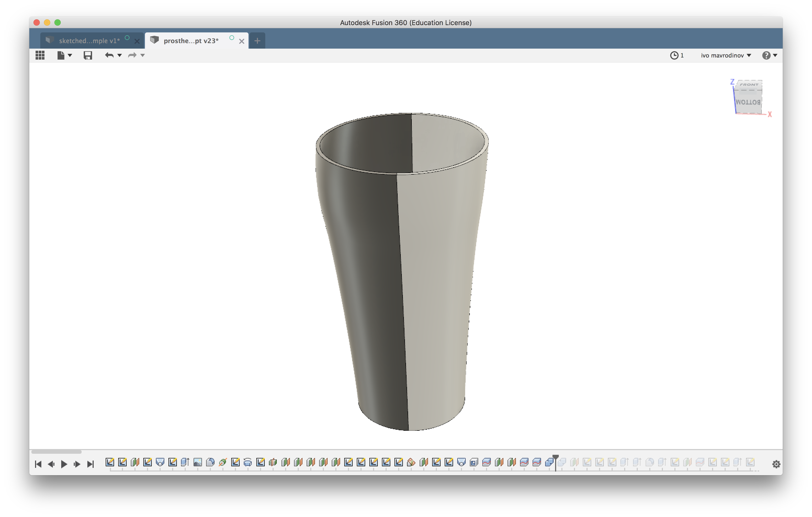Viewport: 812px width, 517px height.
Task: Expand the Redo history dropdown arrow
Action: [x=143, y=55]
